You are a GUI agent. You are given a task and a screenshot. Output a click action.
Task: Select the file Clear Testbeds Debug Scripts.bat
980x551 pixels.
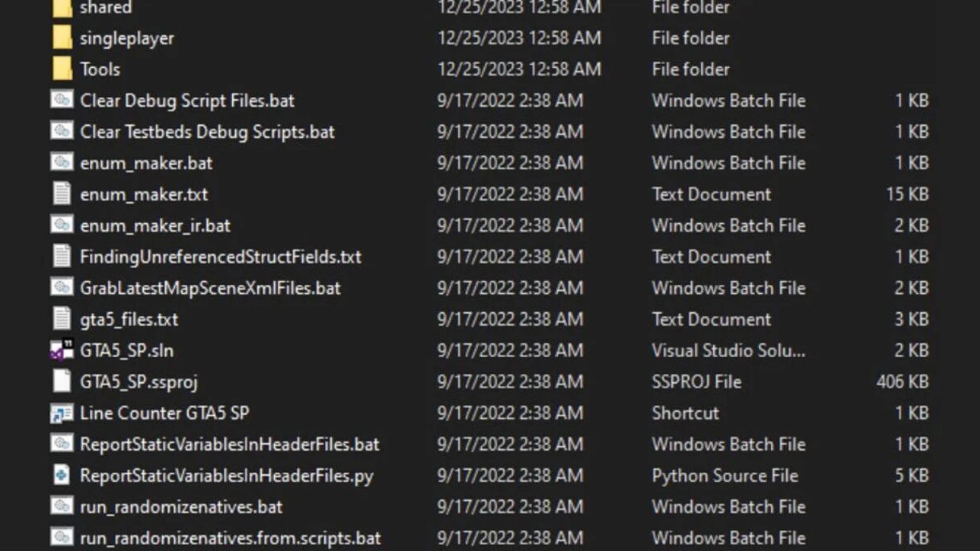207,132
